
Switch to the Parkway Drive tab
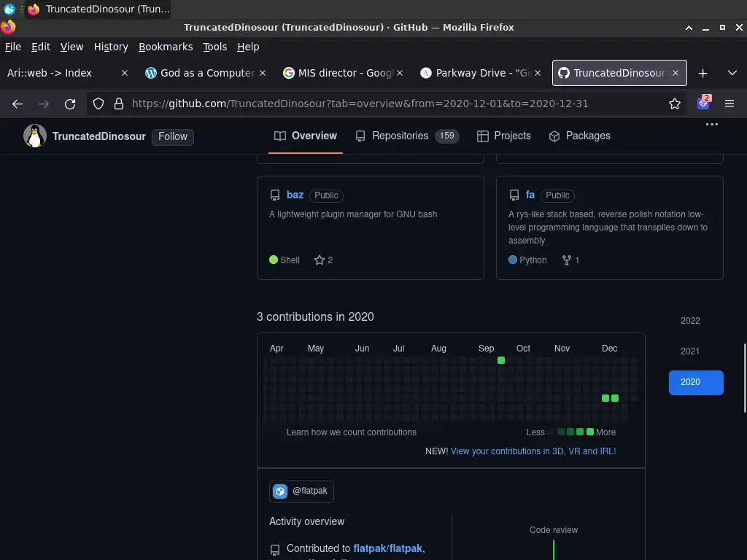(x=482, y=73)
